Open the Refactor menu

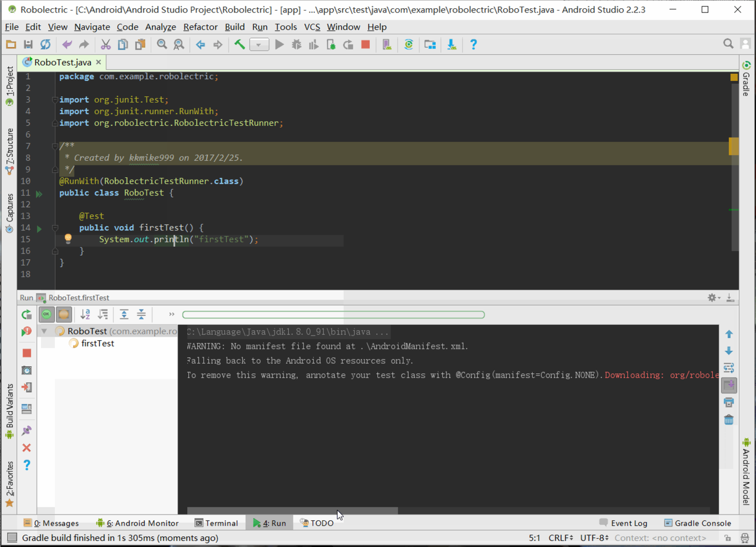[x=200, y=27]
